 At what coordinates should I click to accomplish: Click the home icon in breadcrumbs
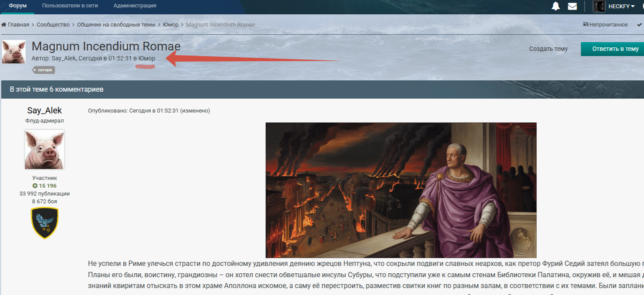(4, 25)
